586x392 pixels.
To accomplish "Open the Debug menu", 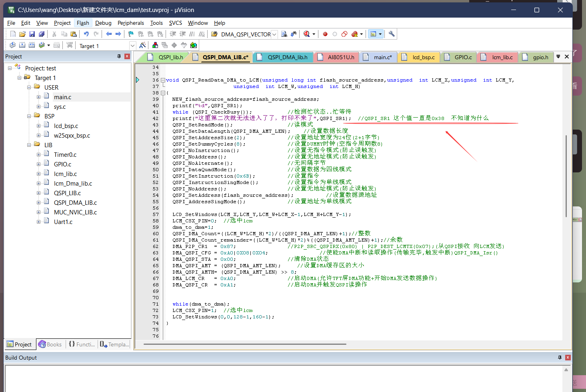I will 103,23.
